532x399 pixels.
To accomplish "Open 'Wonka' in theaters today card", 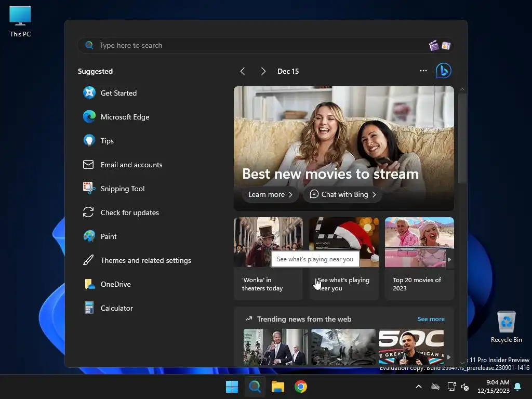I will [x=268, y=259].
